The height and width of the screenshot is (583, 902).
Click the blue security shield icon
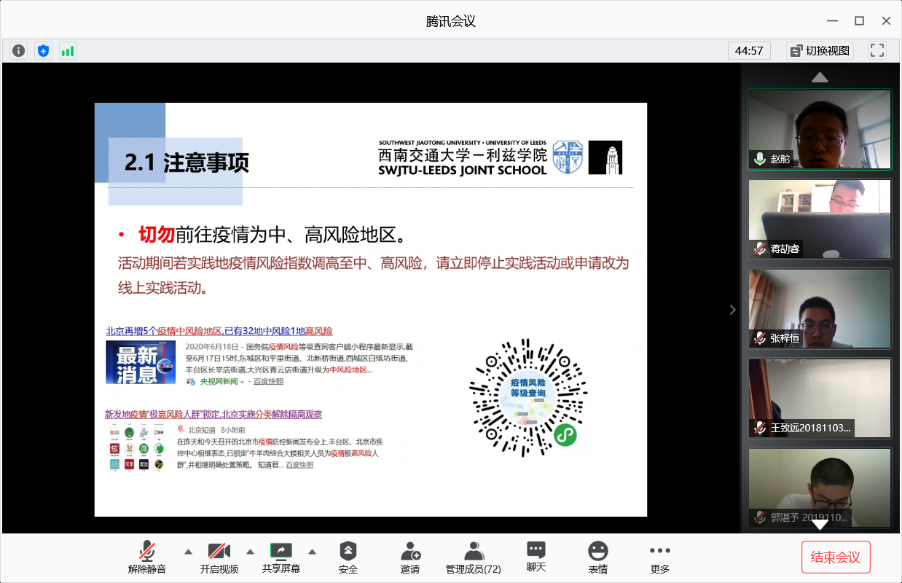pyautogui.click(x=43, y=51)
